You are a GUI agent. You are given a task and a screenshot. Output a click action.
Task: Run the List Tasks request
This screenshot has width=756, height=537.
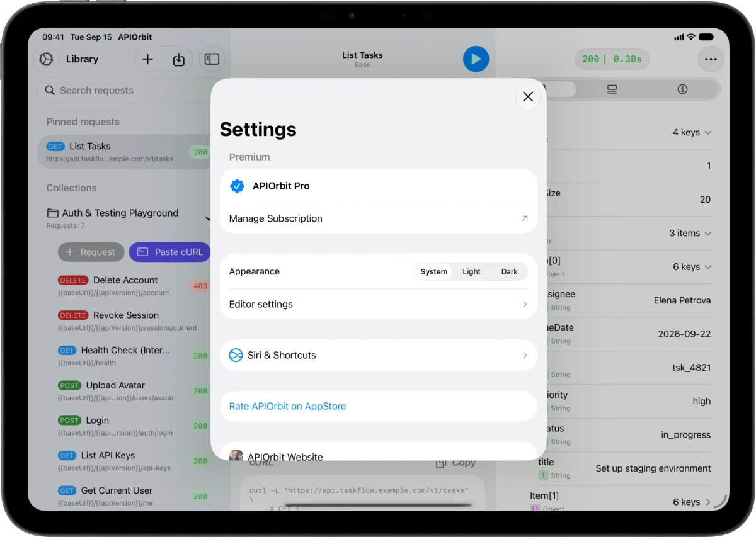coord(476,59)
